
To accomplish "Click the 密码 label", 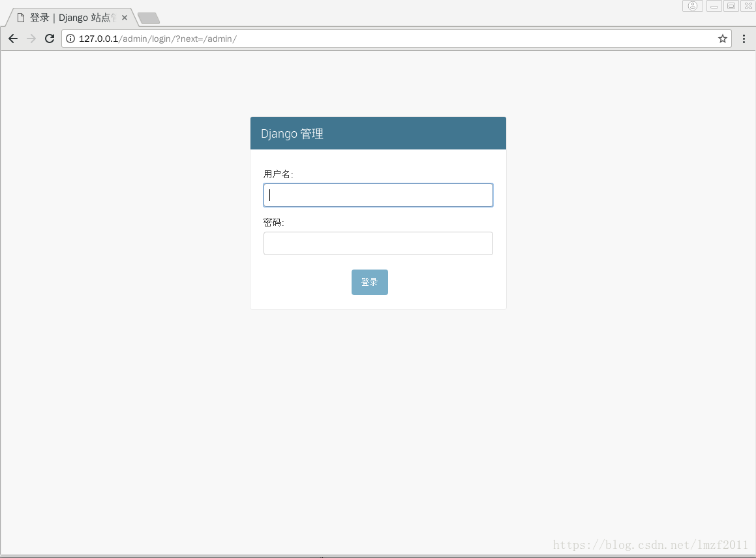I will 273,223.
